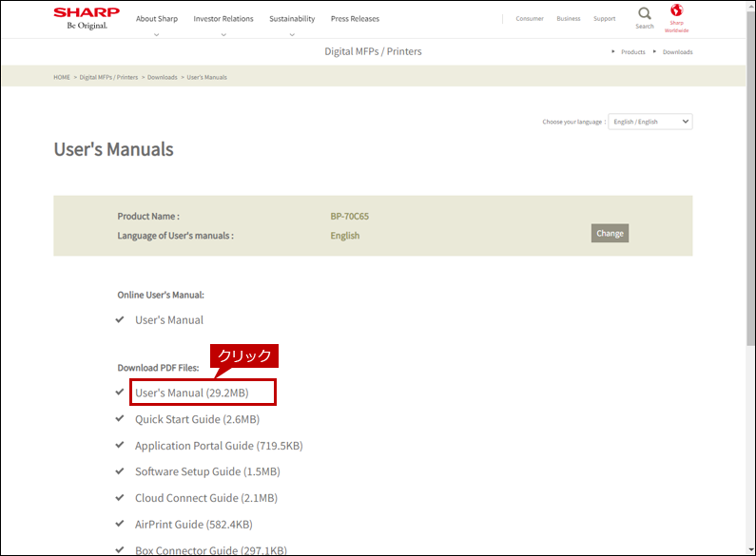Open the Business section link

point(569,19)
